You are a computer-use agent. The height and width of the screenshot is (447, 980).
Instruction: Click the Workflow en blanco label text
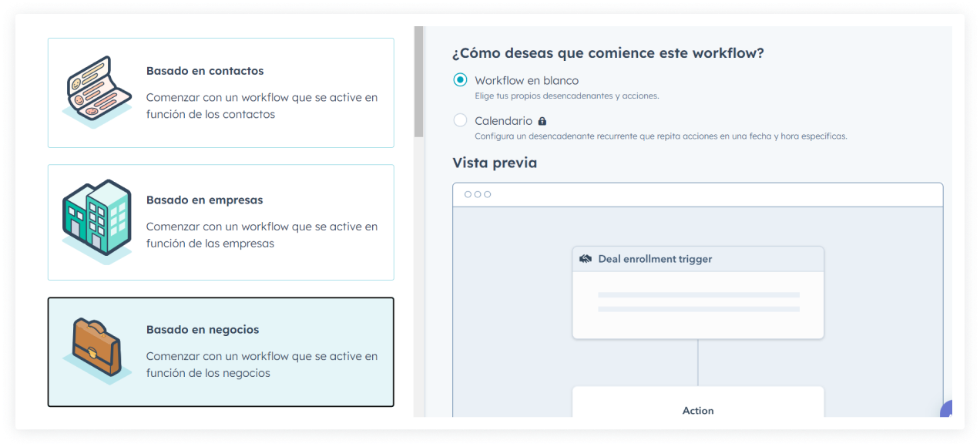[x=526, y=80]
